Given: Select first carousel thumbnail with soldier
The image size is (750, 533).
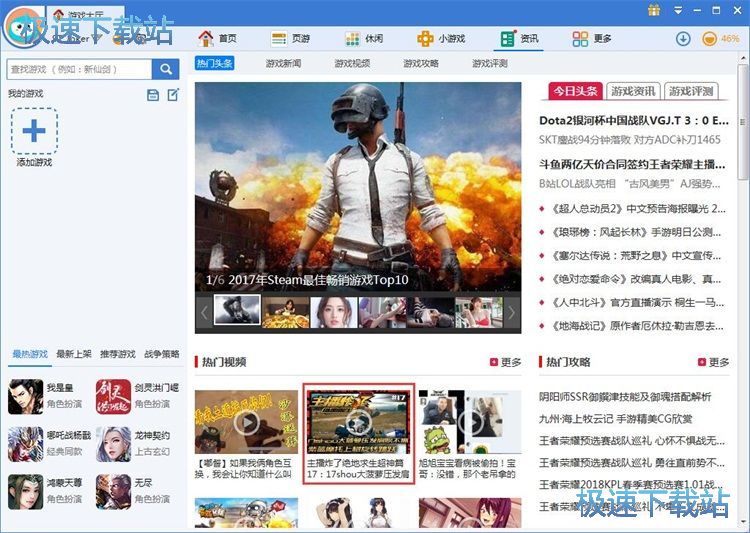Looking at the screenshot, I should 237,310.
